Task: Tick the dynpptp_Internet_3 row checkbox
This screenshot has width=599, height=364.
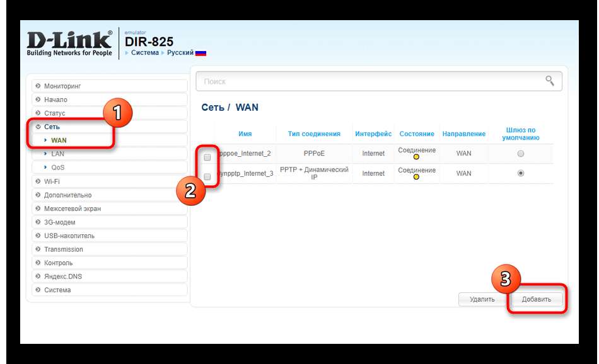Action: pyautogui.click(x=207, y=177)
